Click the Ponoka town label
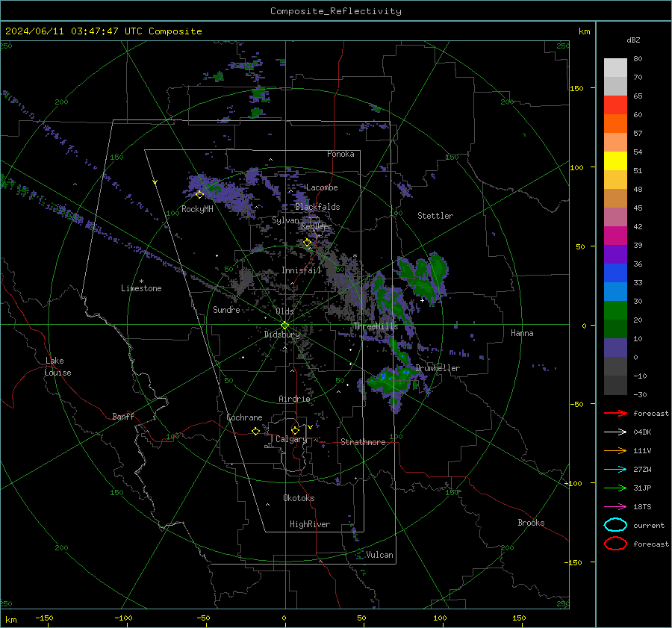The image size is (672, 628). [x=340, y=154]
